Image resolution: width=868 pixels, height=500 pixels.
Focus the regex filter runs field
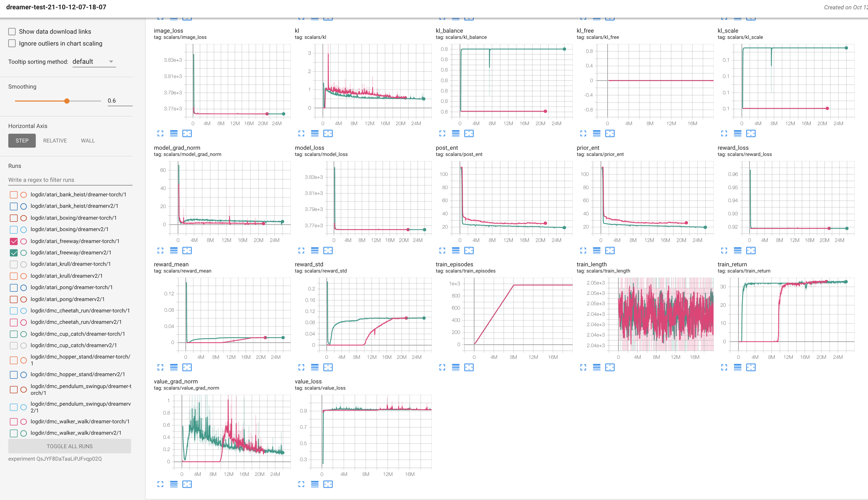tap(70, 180)
